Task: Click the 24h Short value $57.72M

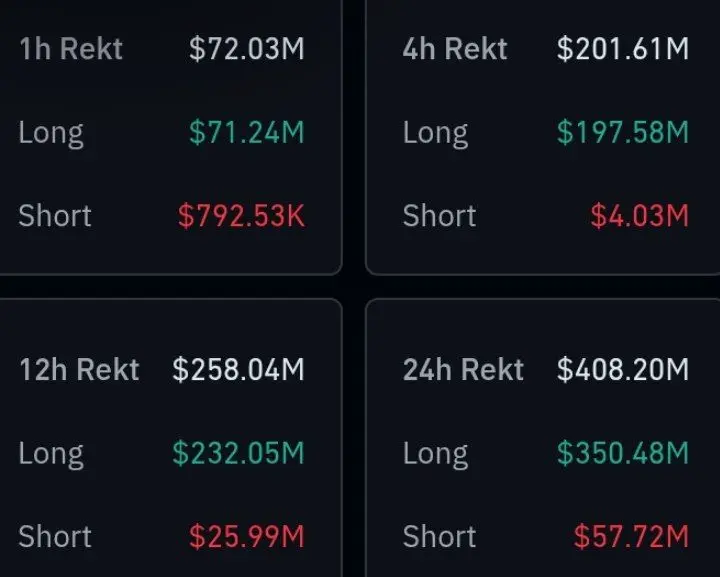Action: pos(631,537)
